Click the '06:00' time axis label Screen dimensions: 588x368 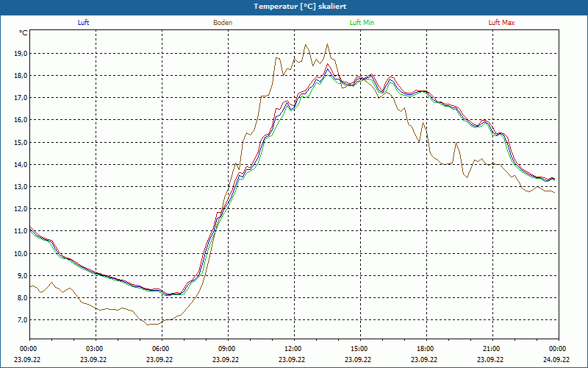click(162, 348)
